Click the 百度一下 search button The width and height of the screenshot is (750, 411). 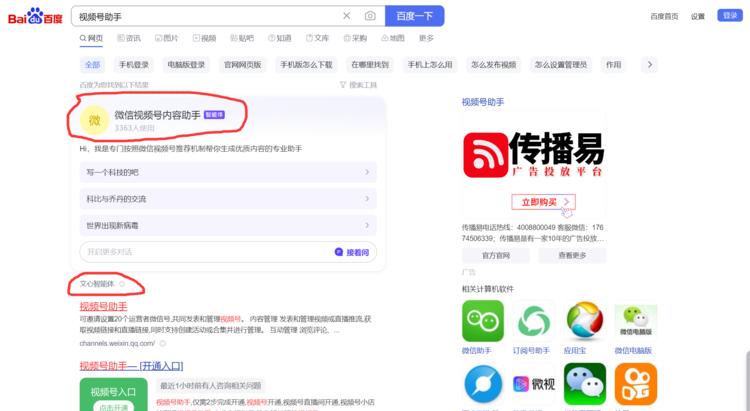coord(415,16)
